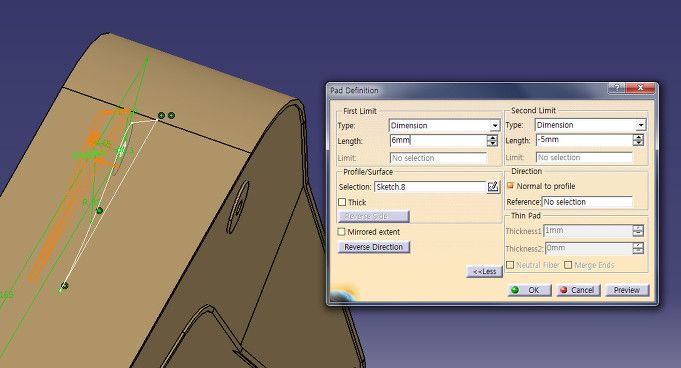This screenshot has height=368, width=681.
Task: Click the Second Limit Length spinner arrows
Action: tap(638, 140)
